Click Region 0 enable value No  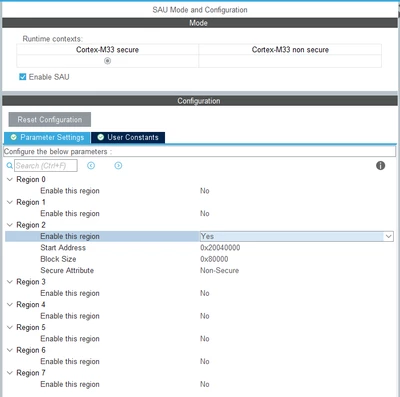click(205, 191)
